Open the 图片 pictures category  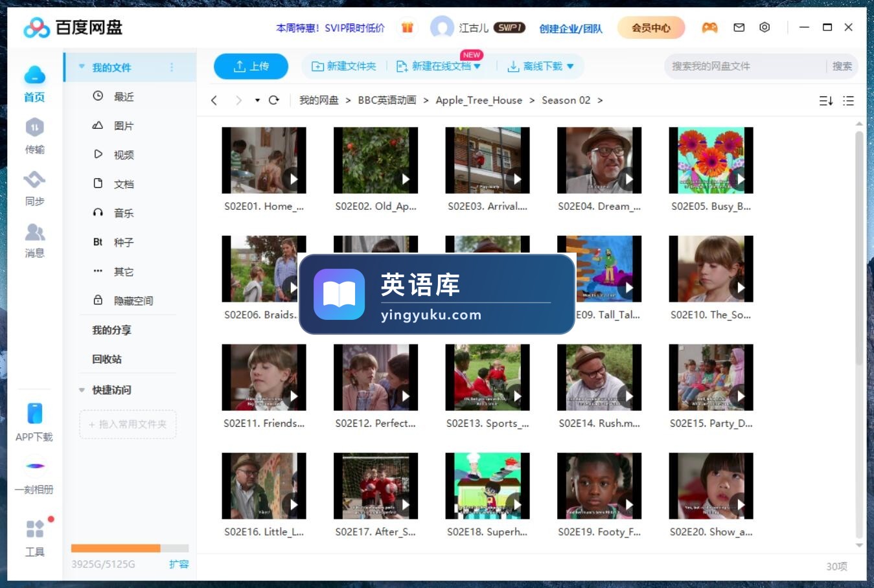pos(123,126)
